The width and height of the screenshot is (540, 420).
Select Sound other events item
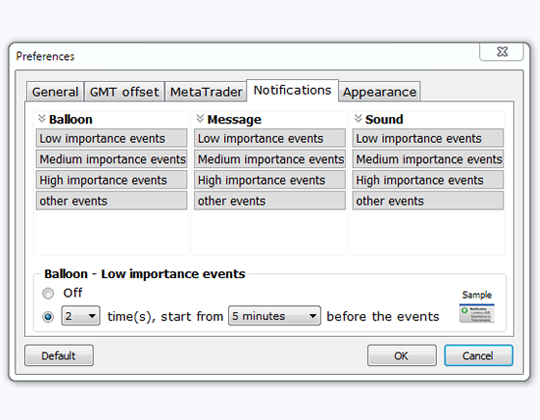tap(428, 201)
